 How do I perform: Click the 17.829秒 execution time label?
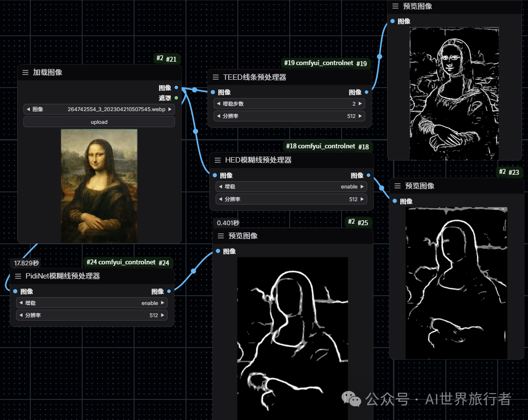tap(26, 263)
